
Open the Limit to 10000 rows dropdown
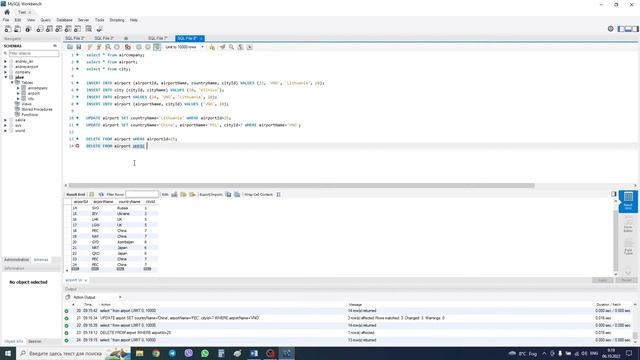[x=185, y=47]
